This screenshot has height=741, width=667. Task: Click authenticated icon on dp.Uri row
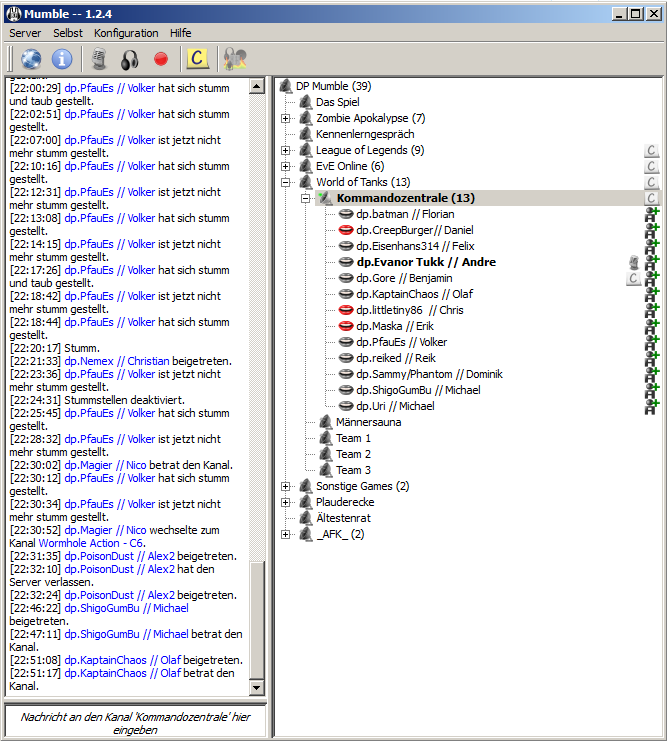click(x=652, y=407)
